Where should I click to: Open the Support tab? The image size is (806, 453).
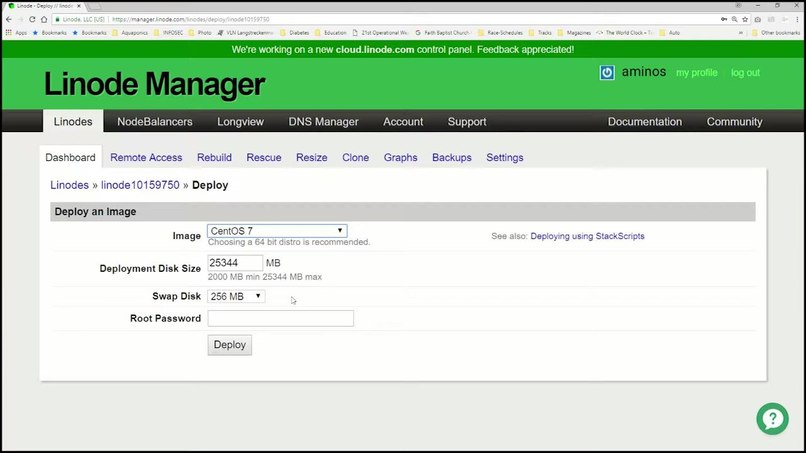467,121
